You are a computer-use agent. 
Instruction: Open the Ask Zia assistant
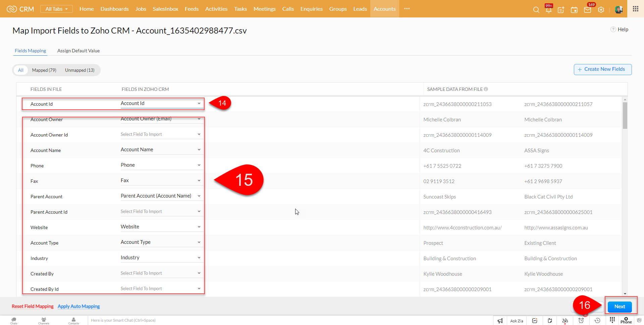[x=517, y=321]
